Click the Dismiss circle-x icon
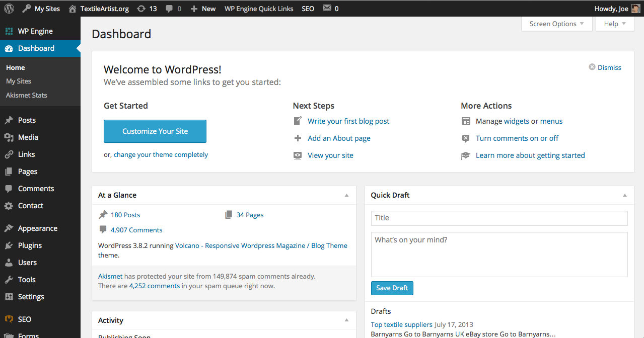Viewport: 644px width, 338px height. pyautogui.click(x=592, y=67)
